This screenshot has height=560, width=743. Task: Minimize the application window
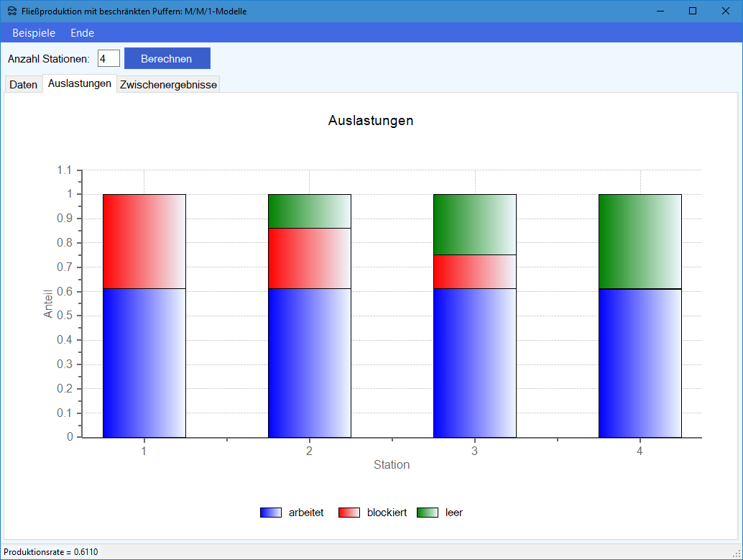(x=660, y=11)
